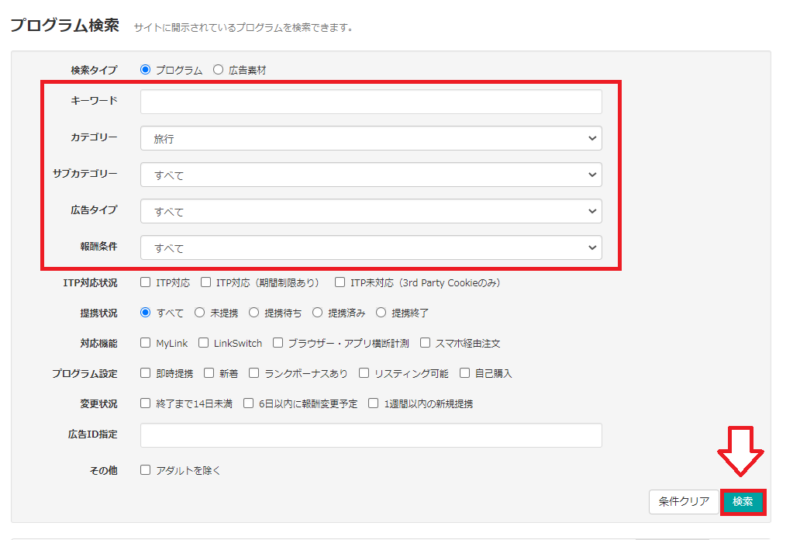Open the カテゴリー dropdown showing 旅行
Viewport: 800px width, 540px height.
[371, 138]
